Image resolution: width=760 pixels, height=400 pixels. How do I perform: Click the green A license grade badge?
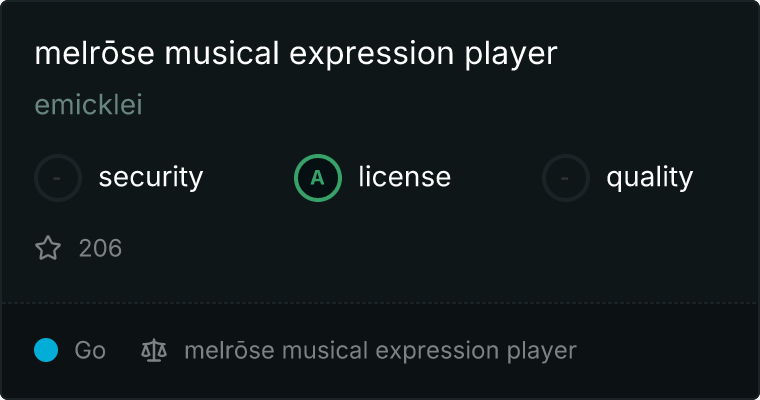click(318, 178)
